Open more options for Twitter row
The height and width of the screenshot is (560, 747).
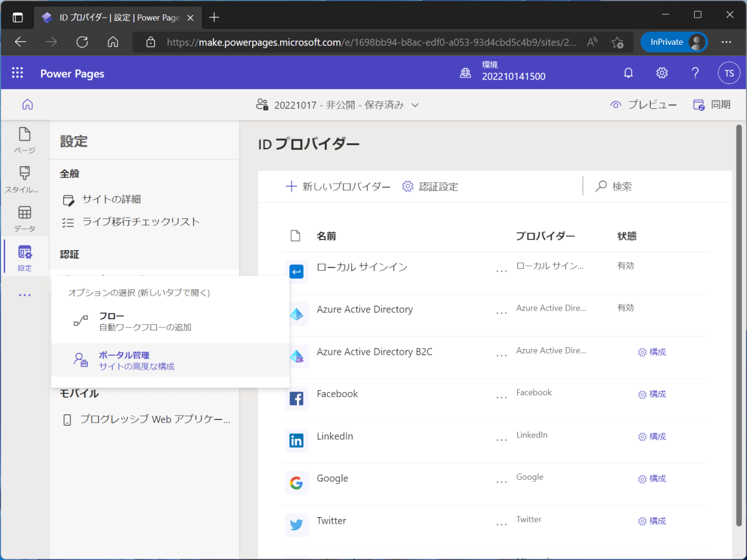[502, 525]
